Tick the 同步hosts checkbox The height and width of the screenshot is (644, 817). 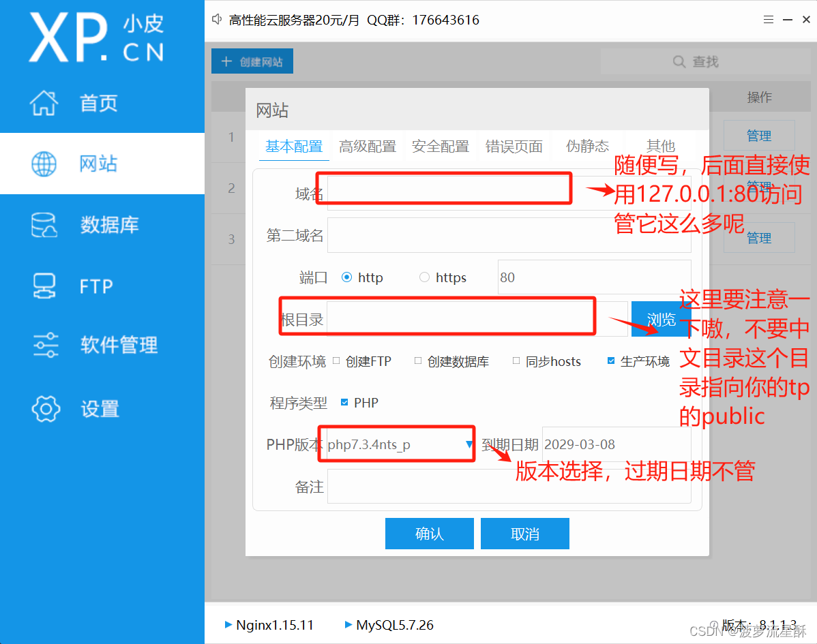(x=516, y=361)
